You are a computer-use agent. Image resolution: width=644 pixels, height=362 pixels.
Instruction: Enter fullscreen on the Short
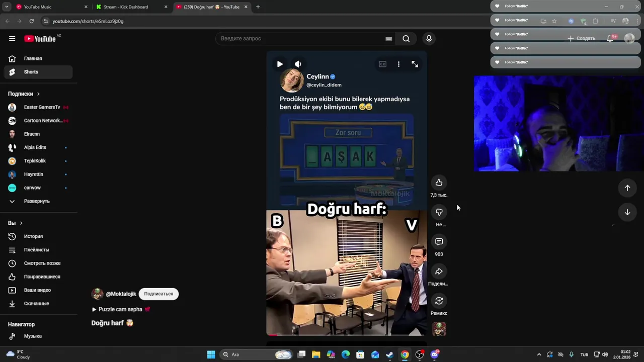pyautogui.click(x=415, y=64)
